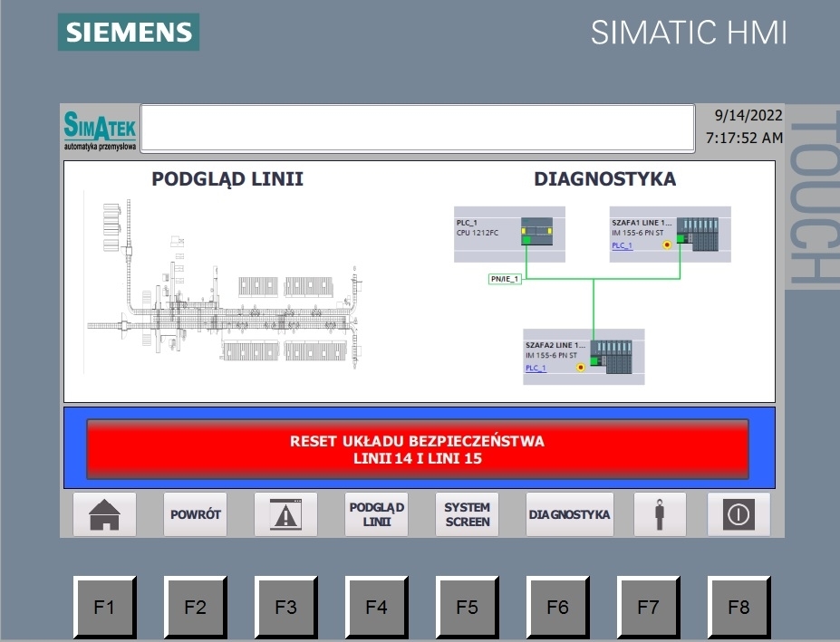This screenshot has height=642, width=840.
Task: Click the empty alarm message field
Action: point(418,129)
